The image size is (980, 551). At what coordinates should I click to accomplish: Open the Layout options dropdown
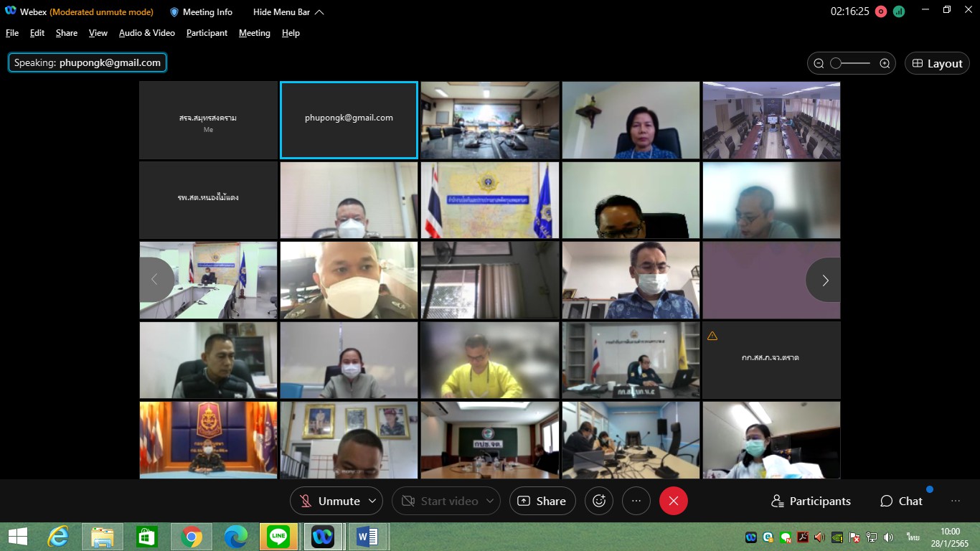[x=936, y=63]
